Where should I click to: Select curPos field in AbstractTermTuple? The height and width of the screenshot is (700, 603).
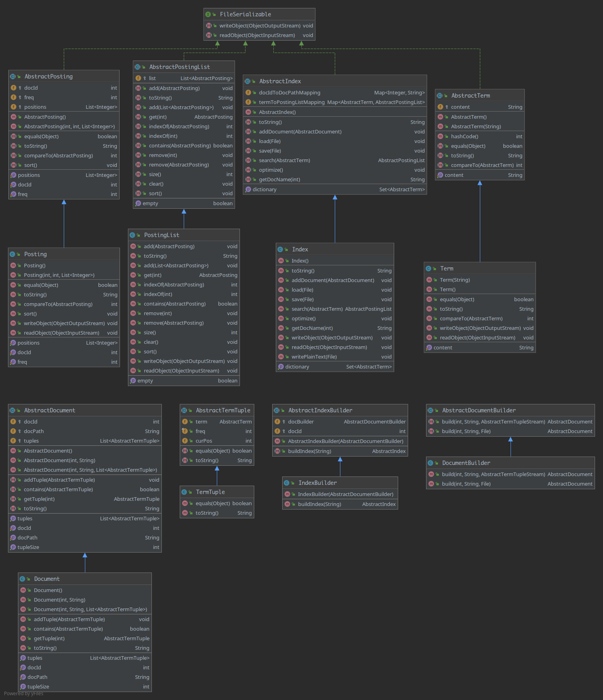point(217,441)
